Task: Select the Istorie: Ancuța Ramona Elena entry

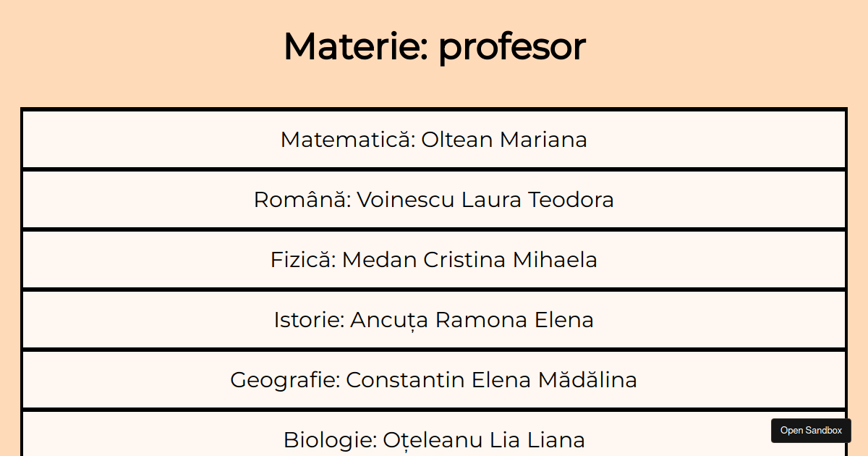Action: (434, 319)
